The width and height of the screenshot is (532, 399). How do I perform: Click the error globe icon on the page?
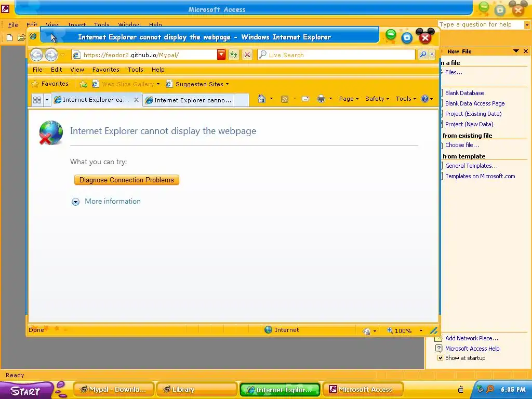pyautogui.click(x=51, y=132)
